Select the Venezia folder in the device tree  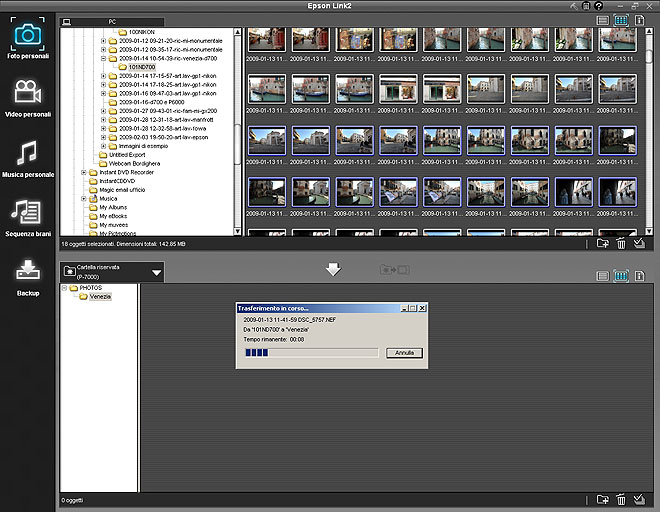point(100,297)
